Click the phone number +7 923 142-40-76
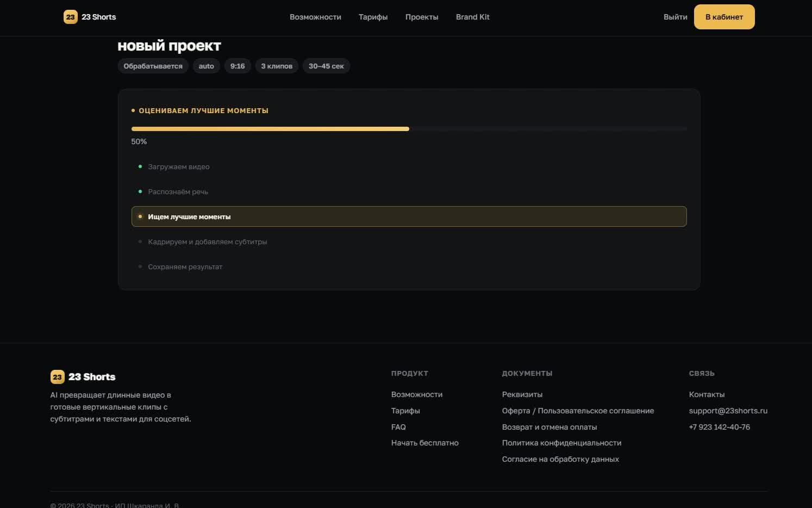The image size is (812, 508). click(720, 427)
